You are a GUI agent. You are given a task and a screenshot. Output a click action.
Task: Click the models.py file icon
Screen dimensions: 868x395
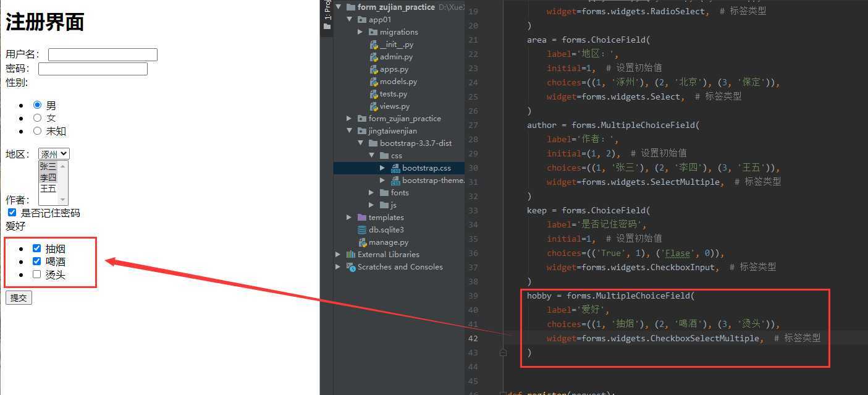point(373,82)
